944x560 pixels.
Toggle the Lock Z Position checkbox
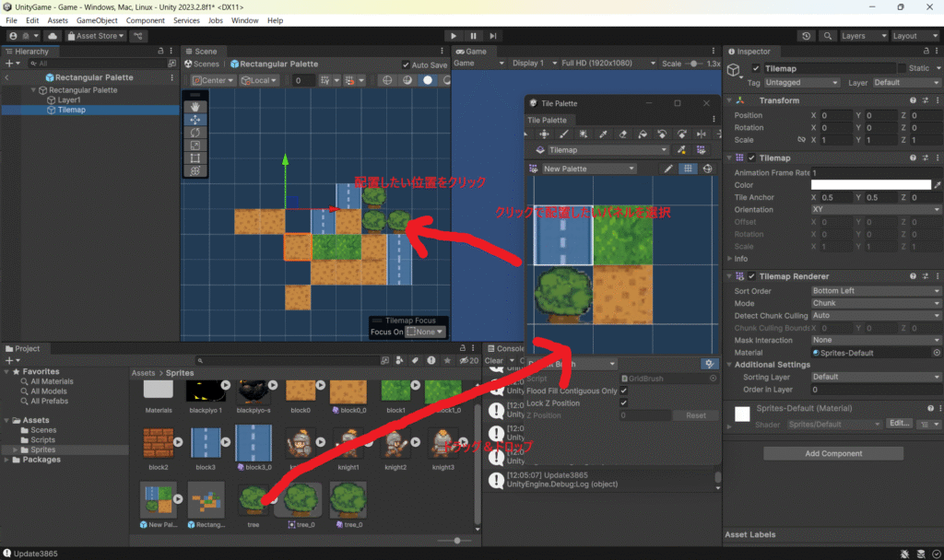624,403
